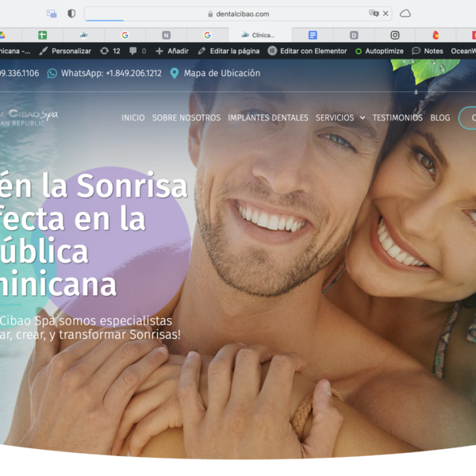Switch to the first Google tab
The image size is (476, 476).
(x=125, y=35)
